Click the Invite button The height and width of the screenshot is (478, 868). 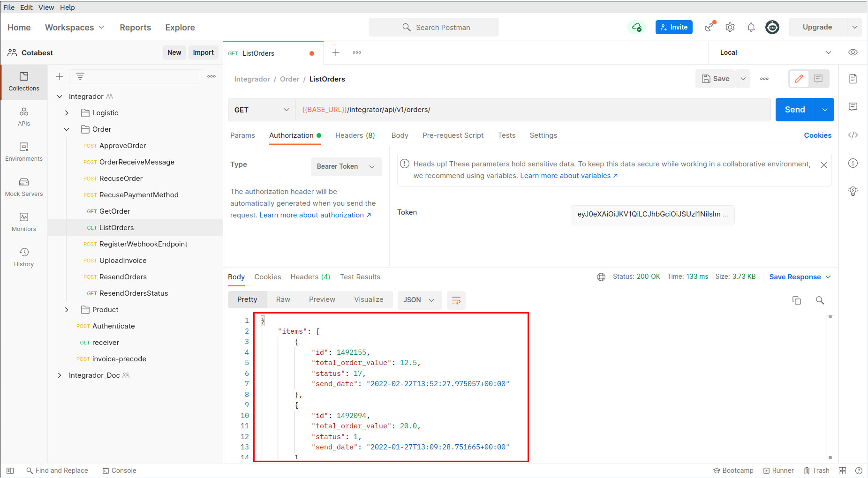coord(674,27)
